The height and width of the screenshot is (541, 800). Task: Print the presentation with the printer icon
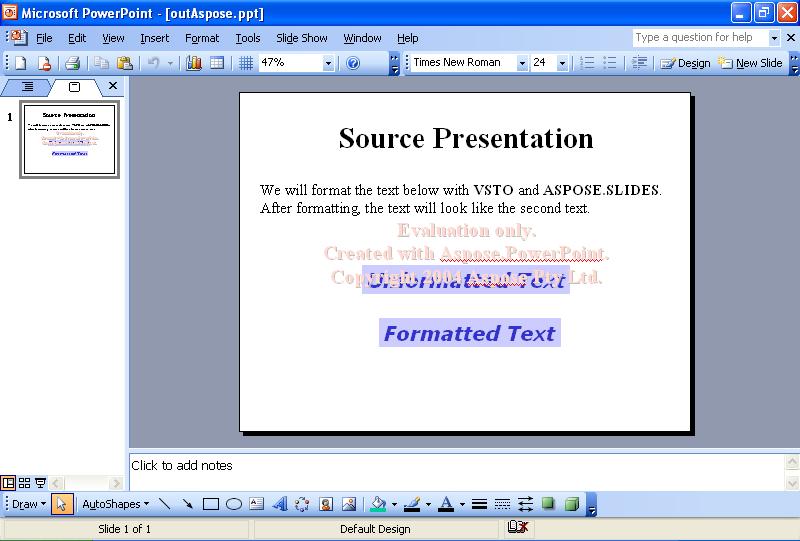(x=72, y=63)
